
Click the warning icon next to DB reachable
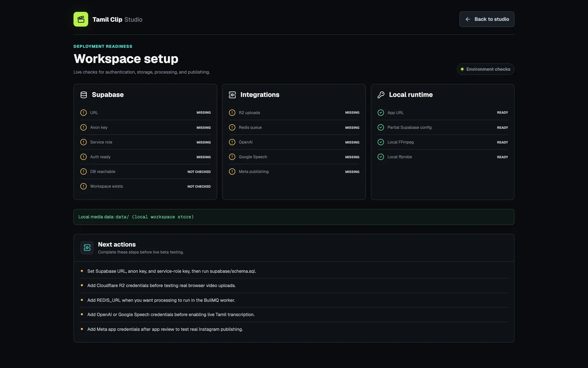tap(83, 171)
